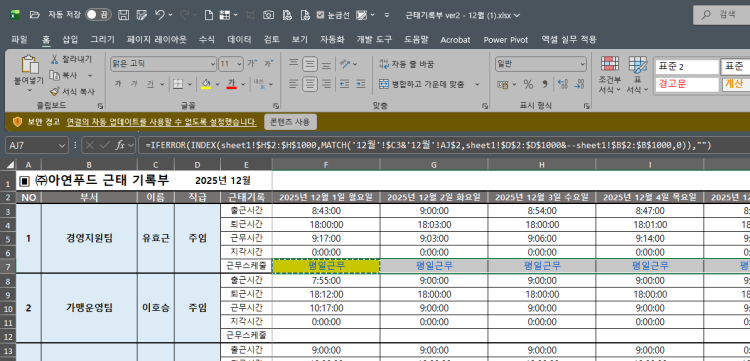Open the font size dropdown showing 11

coord(240,64)
